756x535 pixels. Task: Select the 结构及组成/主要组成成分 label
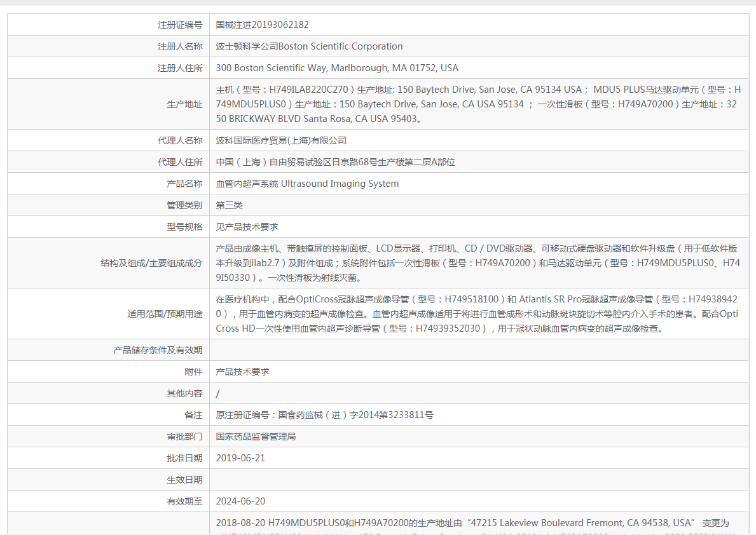coord(151,263)
